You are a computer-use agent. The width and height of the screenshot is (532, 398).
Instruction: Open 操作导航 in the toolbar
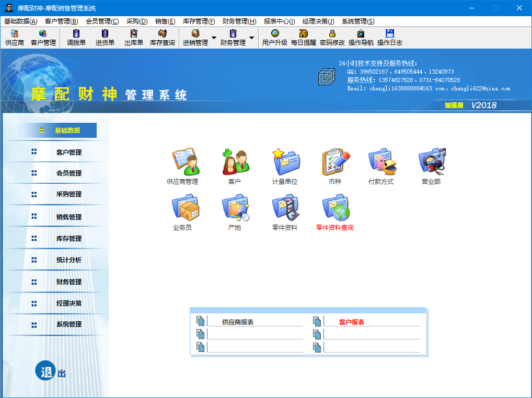[x=361, y=38]
